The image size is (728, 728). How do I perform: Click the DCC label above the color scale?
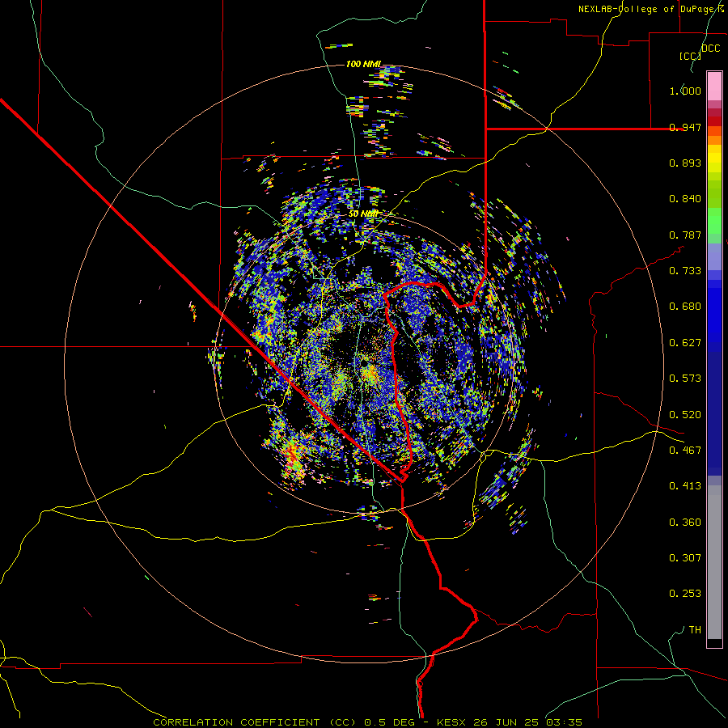point(710,49)
